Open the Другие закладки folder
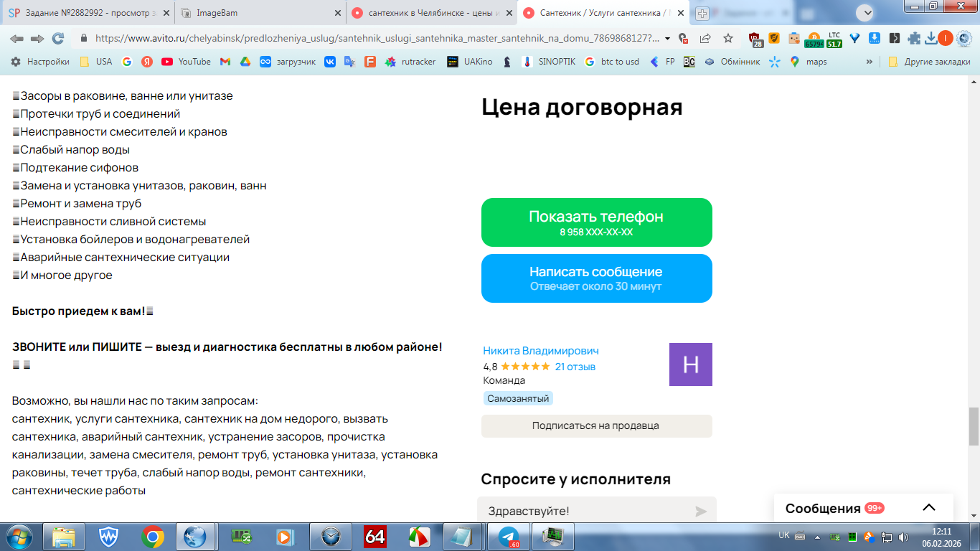 click(x=929, y=62)
